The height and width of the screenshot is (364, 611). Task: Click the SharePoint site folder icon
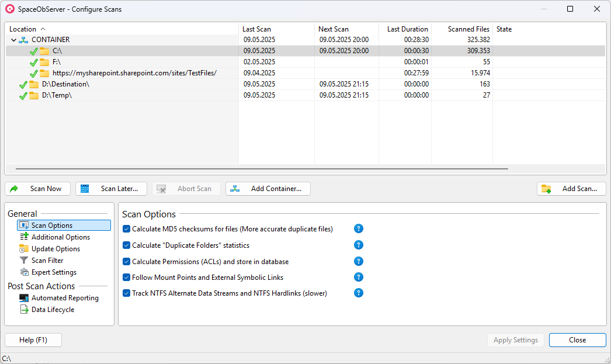pyautogui.click(x=44, y=73)
